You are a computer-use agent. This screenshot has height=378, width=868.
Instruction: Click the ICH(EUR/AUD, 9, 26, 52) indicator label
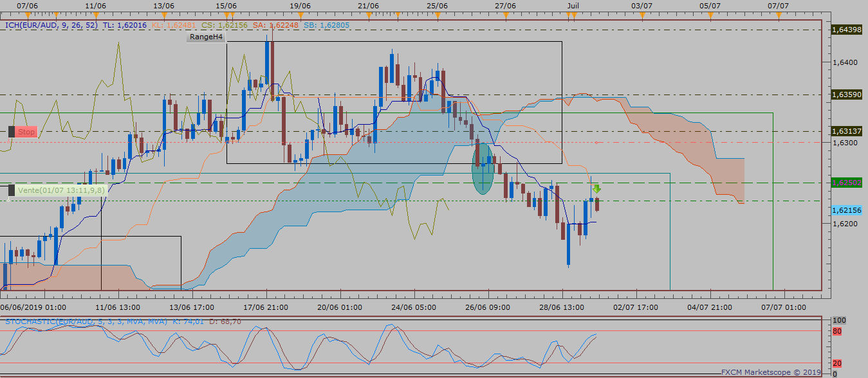(52, 25)
